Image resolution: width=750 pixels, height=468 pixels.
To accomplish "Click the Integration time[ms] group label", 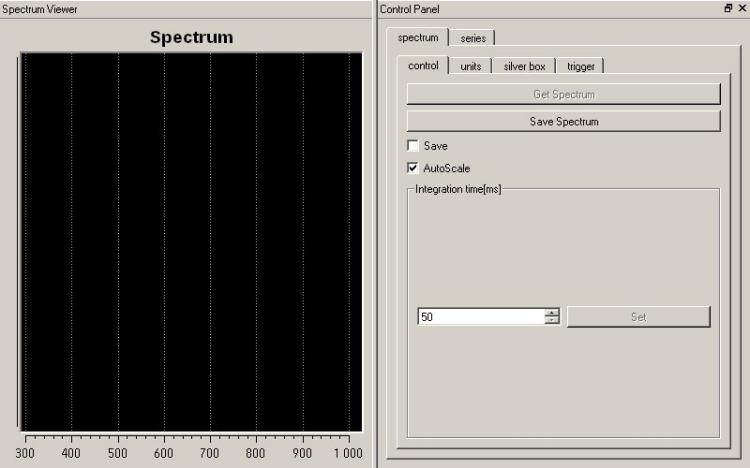I will pos(458,189).
